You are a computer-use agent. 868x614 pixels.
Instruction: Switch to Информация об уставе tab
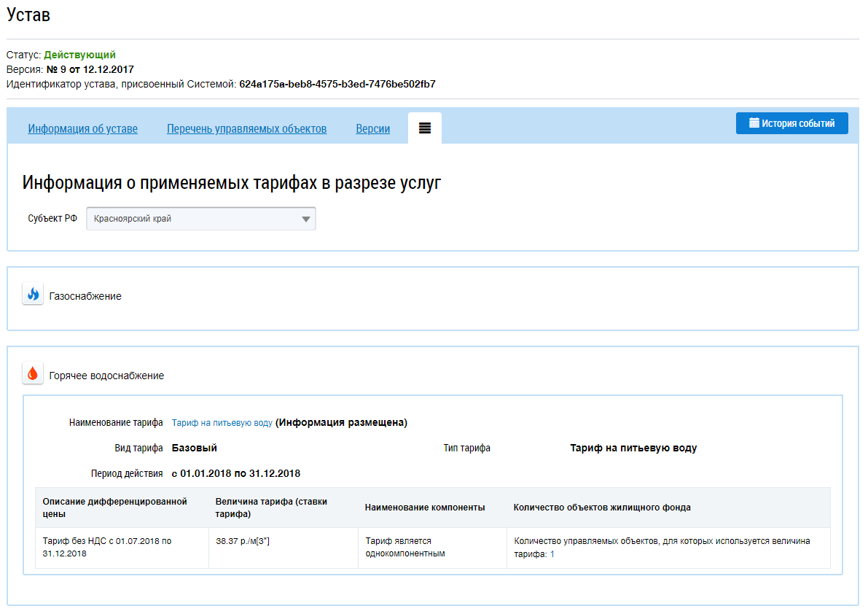coord(82,129)
